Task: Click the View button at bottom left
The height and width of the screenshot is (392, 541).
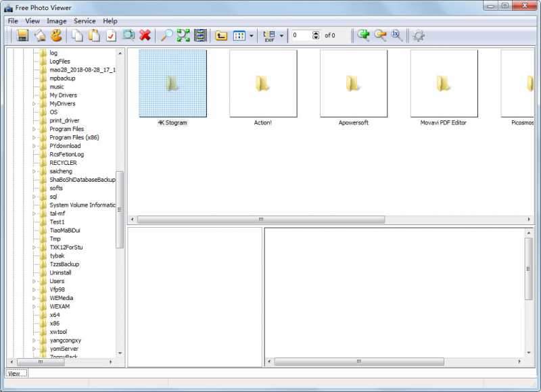Action: pos(15,372)
